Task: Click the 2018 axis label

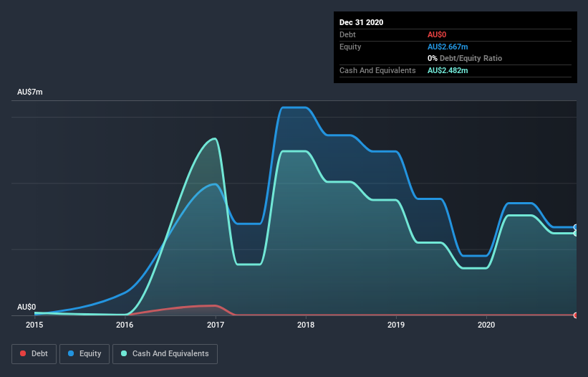Action: (306, 325)
